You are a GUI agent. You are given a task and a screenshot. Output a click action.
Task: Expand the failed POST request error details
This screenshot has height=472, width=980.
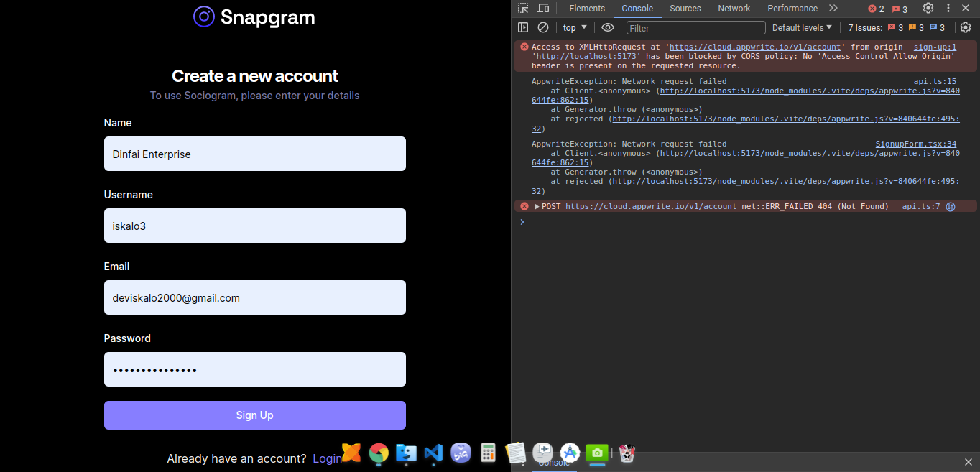click(x=537, y=206)
